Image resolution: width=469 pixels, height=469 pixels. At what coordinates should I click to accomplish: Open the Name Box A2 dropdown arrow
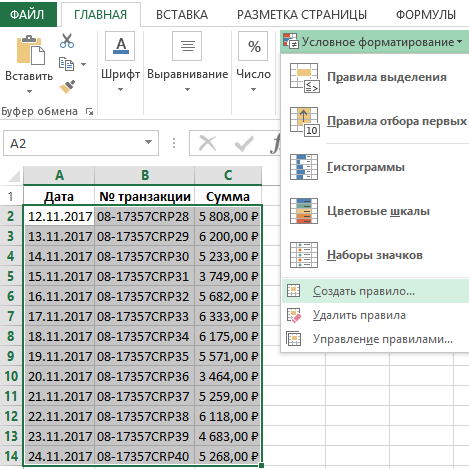click(x=148, y=142)
